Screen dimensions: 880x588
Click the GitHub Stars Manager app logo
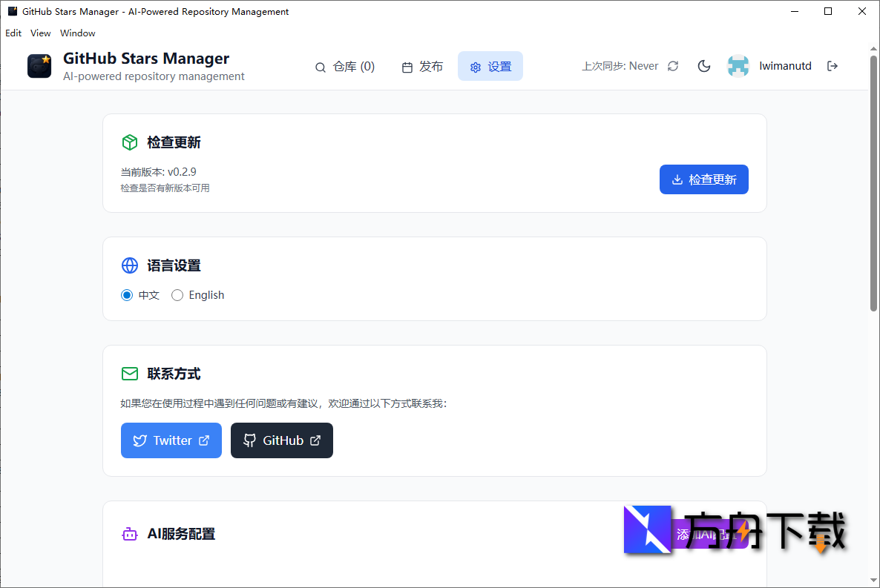coord(39,66)
